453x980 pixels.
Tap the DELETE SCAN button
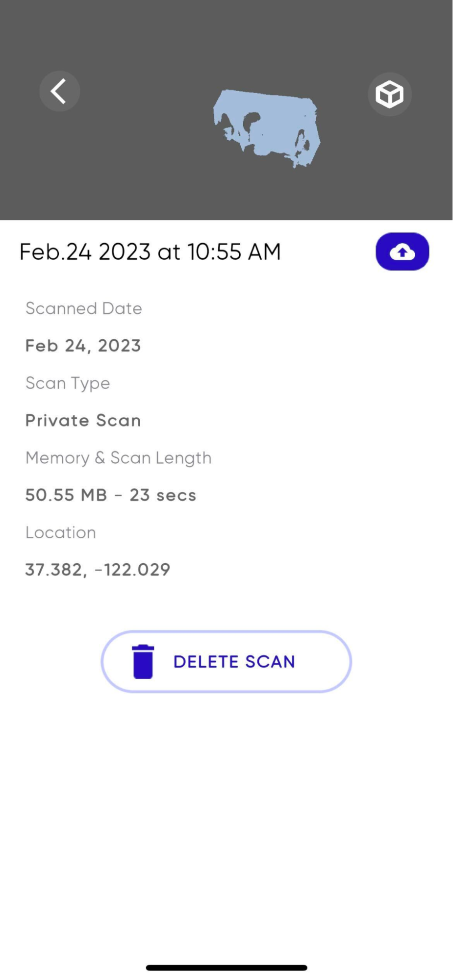coord(226,661)
